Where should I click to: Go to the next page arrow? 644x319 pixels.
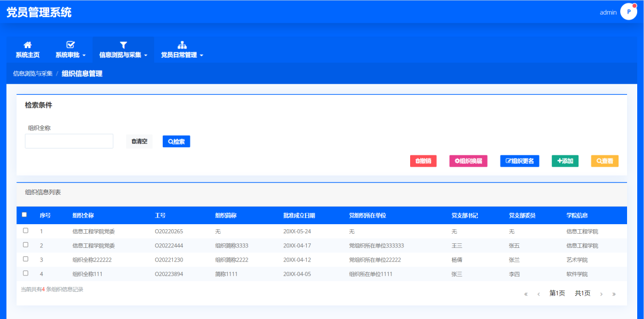(x=601, y=294)
